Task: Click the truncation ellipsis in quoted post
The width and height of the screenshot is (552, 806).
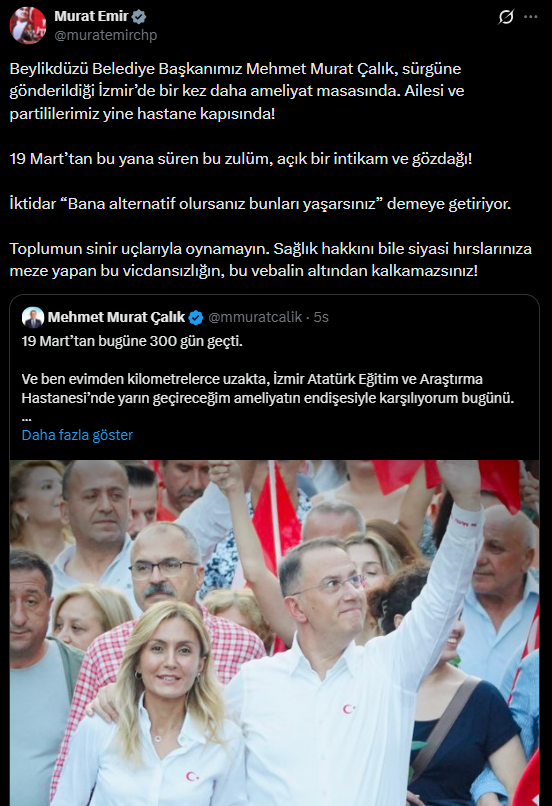Action: (27, 418)
